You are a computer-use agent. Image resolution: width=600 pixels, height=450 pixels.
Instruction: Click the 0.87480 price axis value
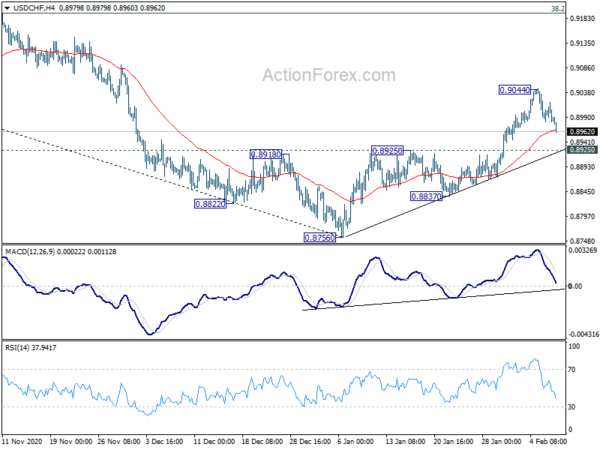(582, 241)
